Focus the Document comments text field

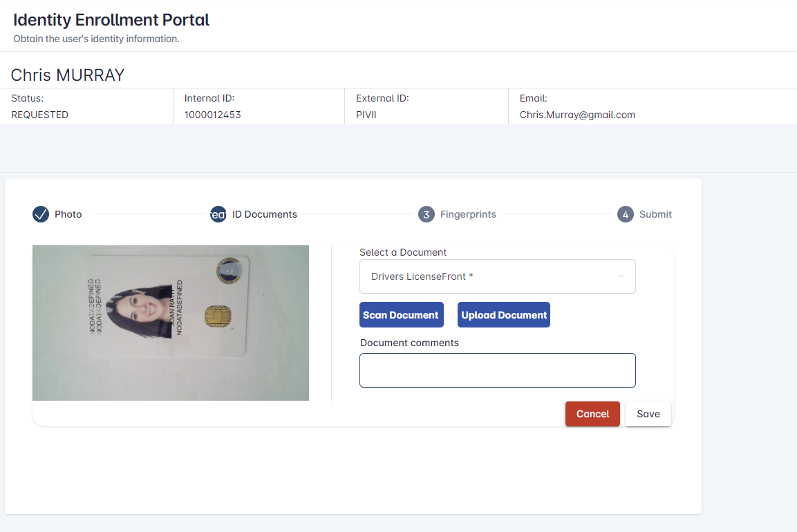497,370
